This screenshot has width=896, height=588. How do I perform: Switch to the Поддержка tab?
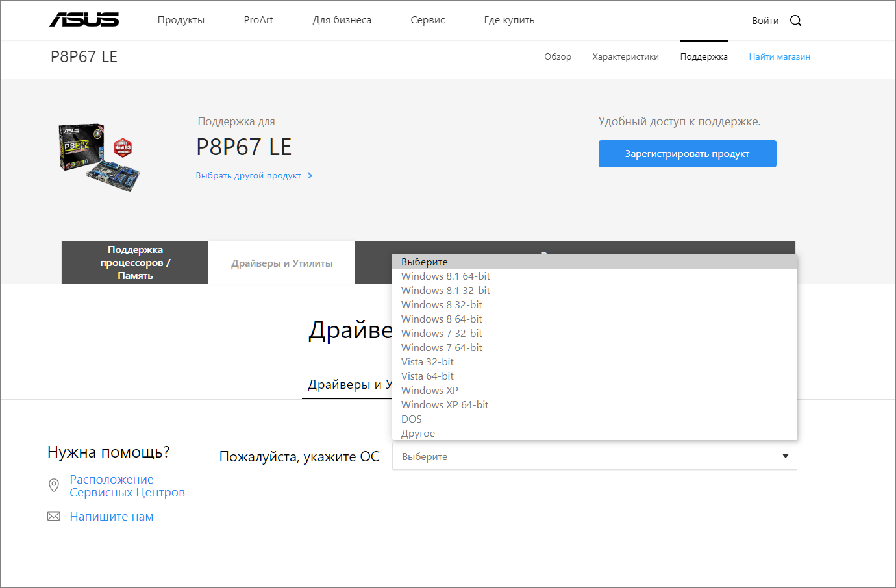click(704, 56)
